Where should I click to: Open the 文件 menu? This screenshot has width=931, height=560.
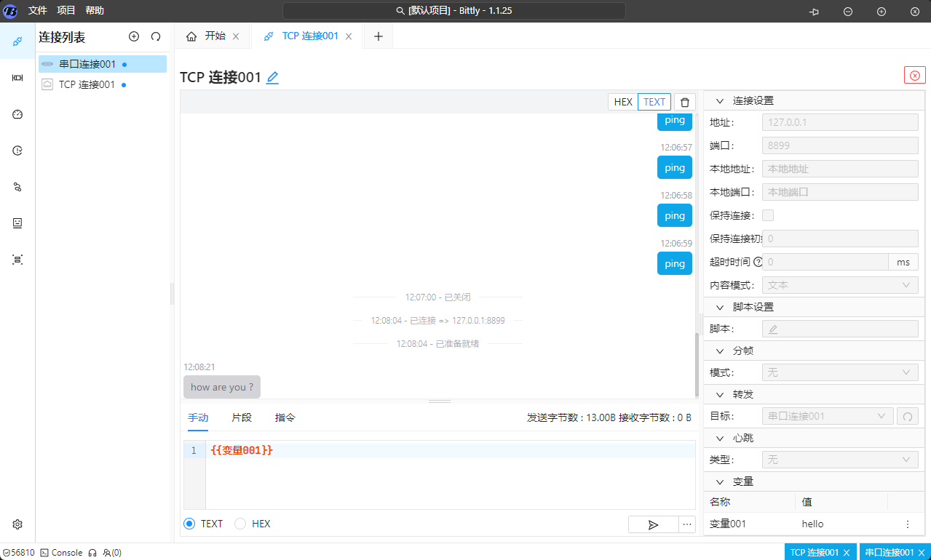coord(38,10)
